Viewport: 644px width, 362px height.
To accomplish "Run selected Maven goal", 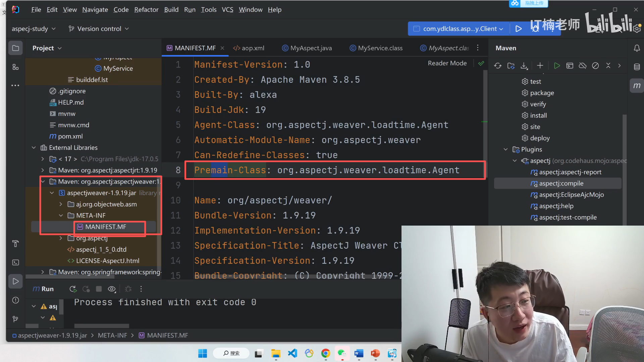I will tap(557, 66).
